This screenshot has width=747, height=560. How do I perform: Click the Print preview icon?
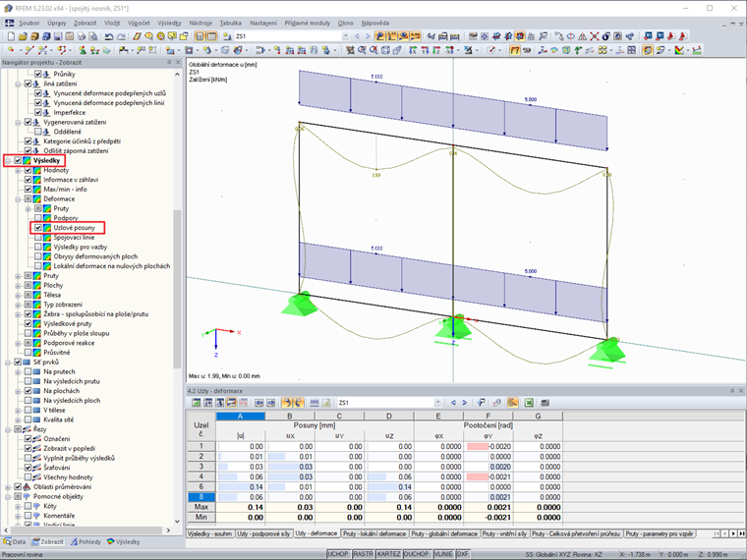pyautogui.click(x=93, y=36)
